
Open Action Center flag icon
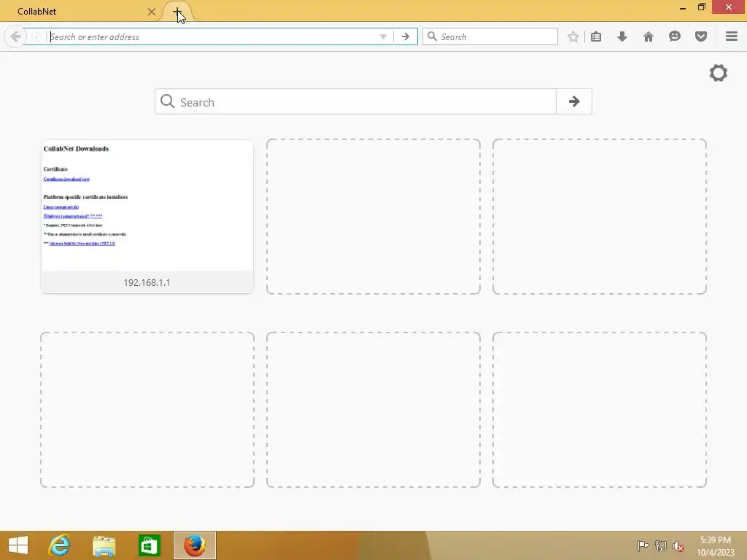(643, 545)
